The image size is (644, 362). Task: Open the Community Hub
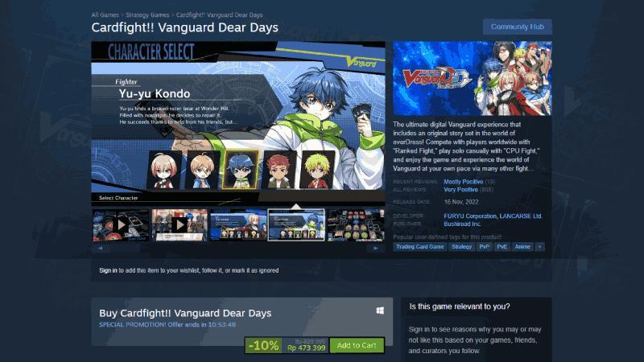(x=517, y=27)
